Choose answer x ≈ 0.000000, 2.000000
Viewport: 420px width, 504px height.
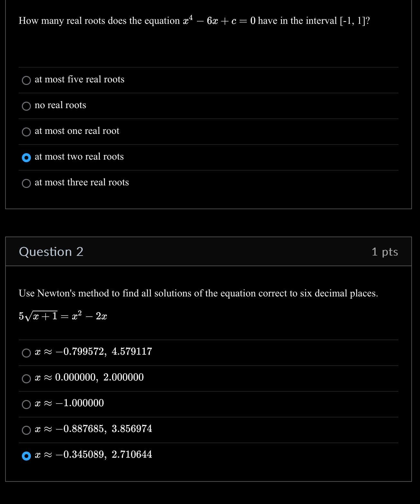(26, 379)
